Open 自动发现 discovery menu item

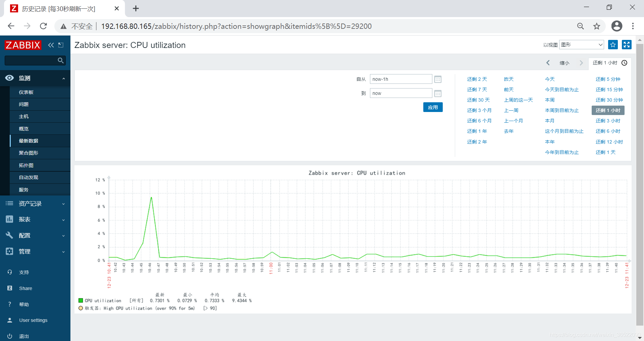click(x=40, y=177)
